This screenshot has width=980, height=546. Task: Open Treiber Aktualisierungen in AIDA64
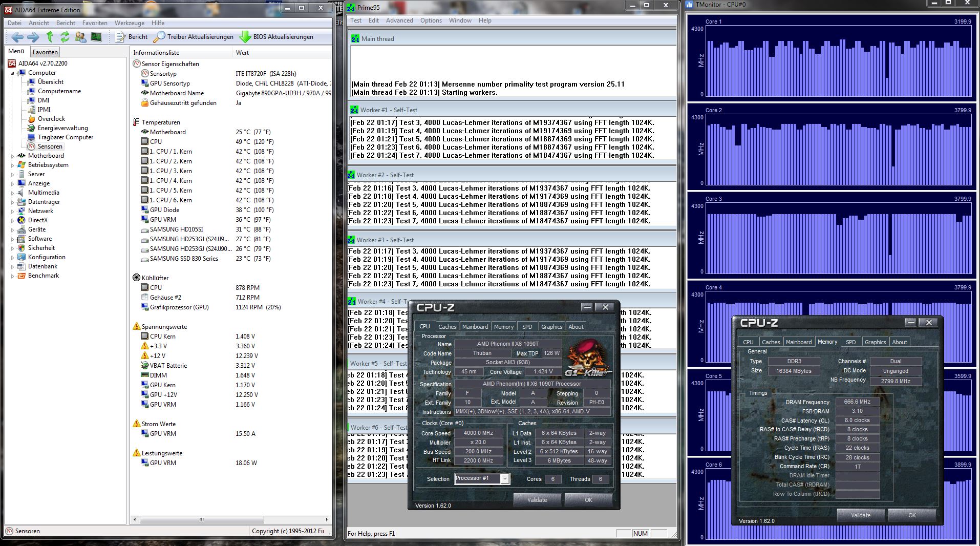[194, 37]
